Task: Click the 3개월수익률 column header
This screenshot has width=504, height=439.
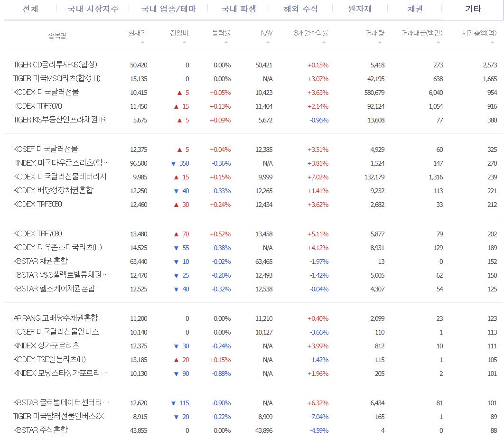Action: click(x=311, y=33)
